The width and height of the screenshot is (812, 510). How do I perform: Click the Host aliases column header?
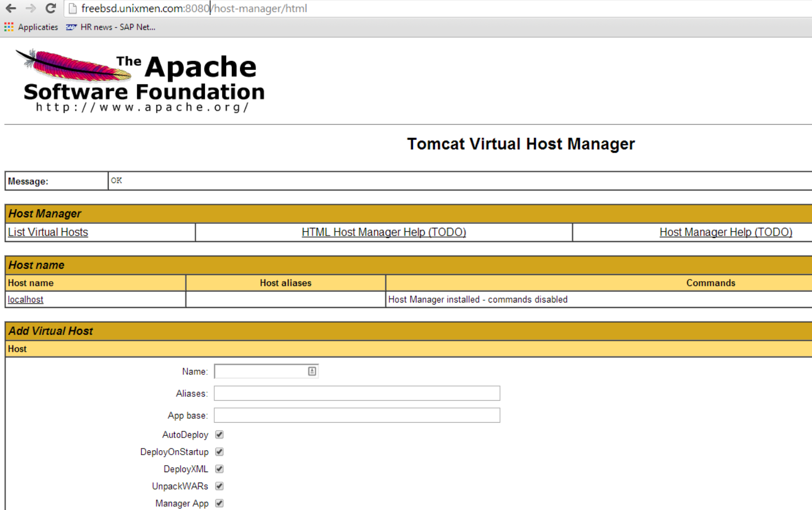pyautogui.click(x=286, y=283)
